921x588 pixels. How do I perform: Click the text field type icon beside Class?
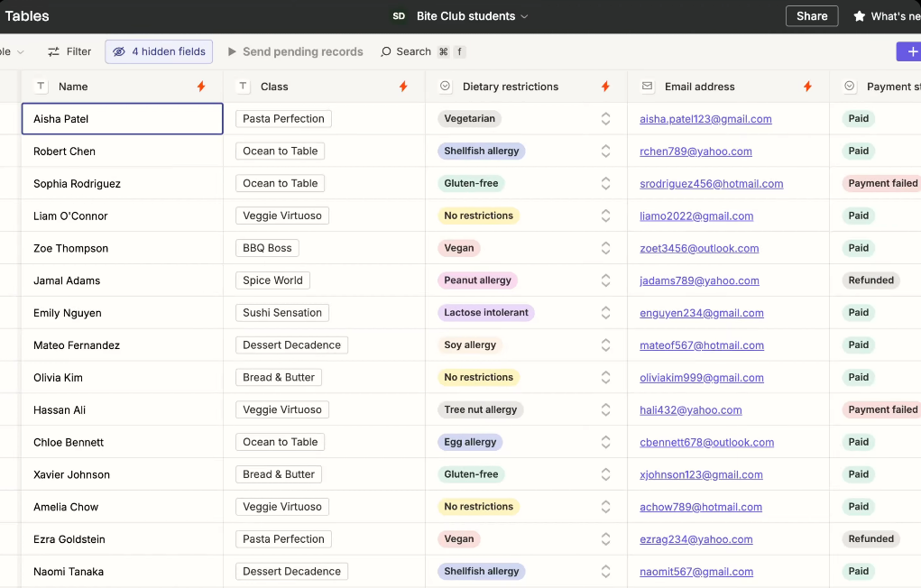(x=243, y=87)
